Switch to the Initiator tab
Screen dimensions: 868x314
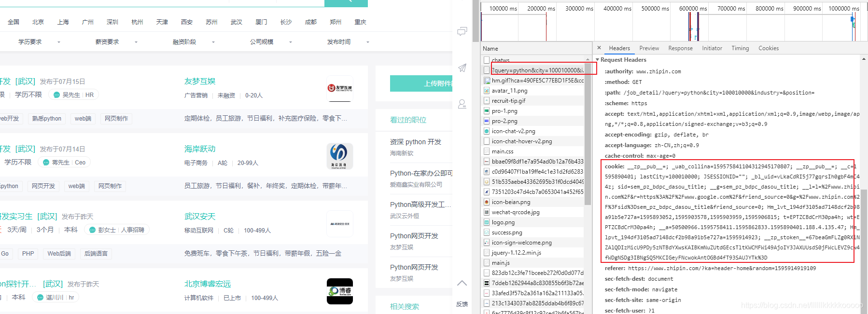(x=712, y=48)
